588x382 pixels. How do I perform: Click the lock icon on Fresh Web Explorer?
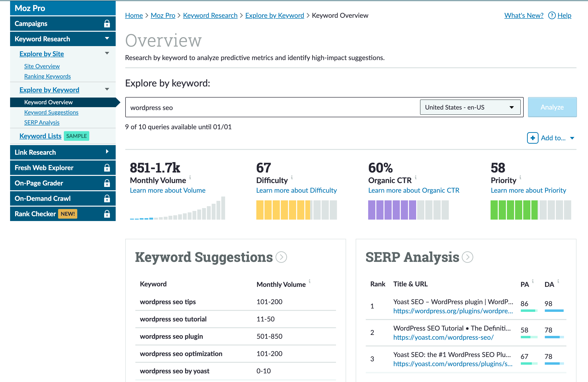pos(107,168)
